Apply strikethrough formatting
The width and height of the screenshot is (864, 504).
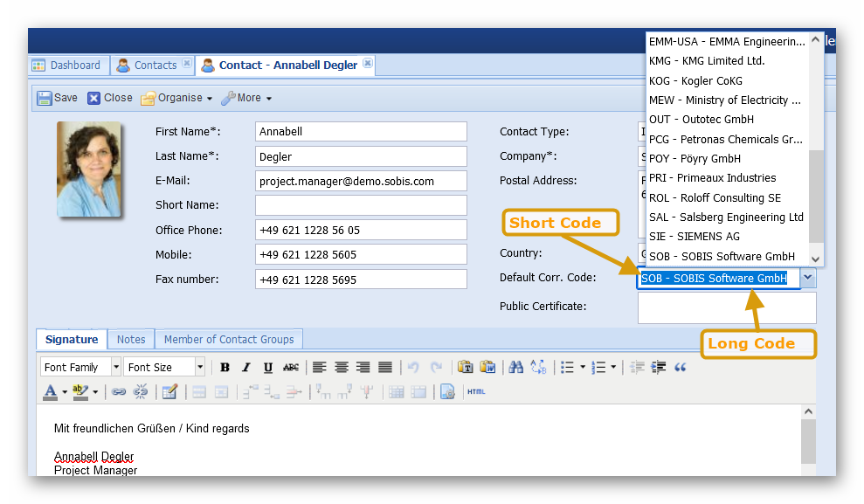pyautogui.click(x=291, y=368)
